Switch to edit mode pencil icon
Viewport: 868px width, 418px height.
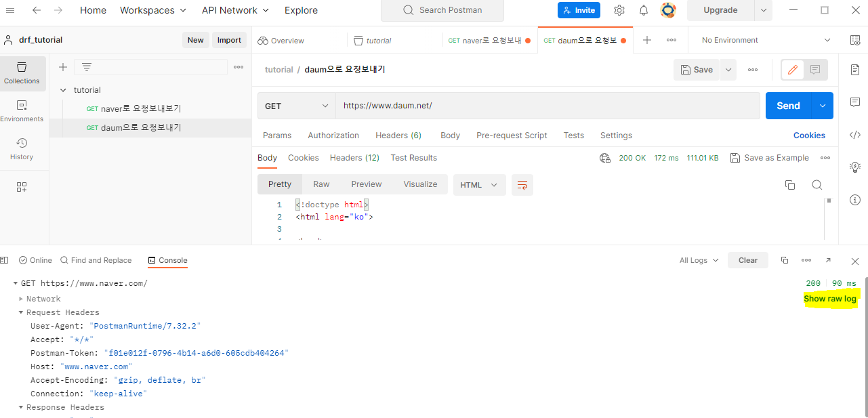coord(793,70)
